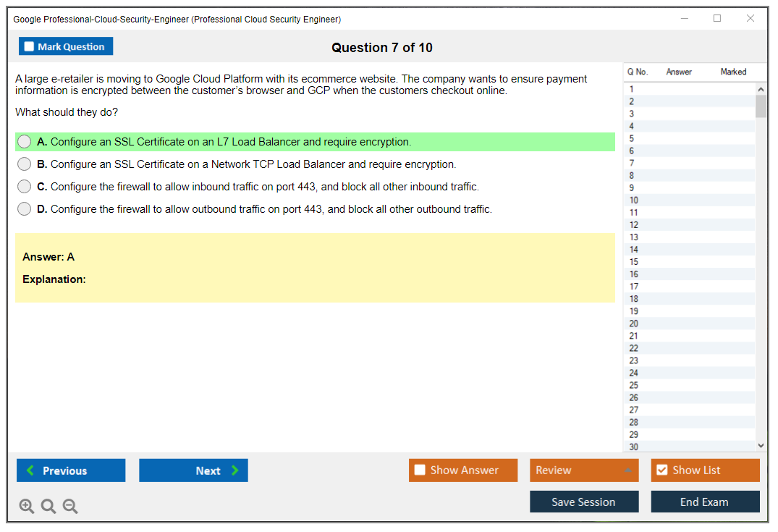
Task: Choose radio option B Network TCP Load Balancer
Action: (25, 164)
